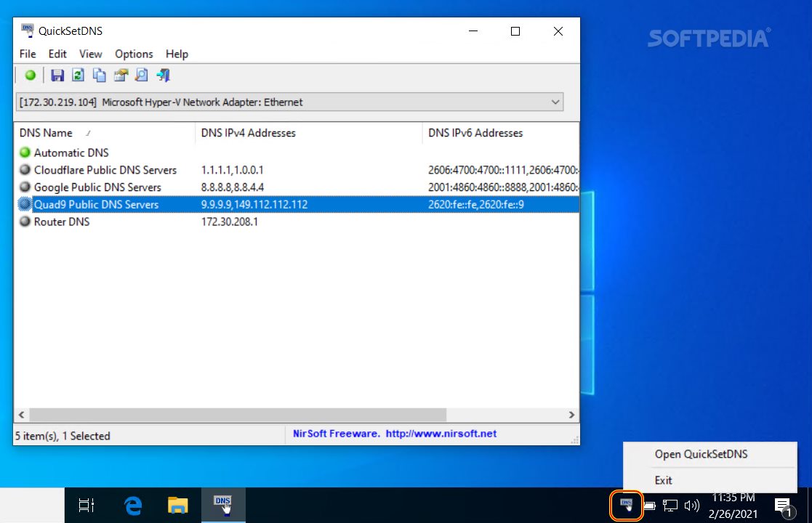Click the battery tray icon
Viewport: 812px width, 523px height.
pos(649,506)
